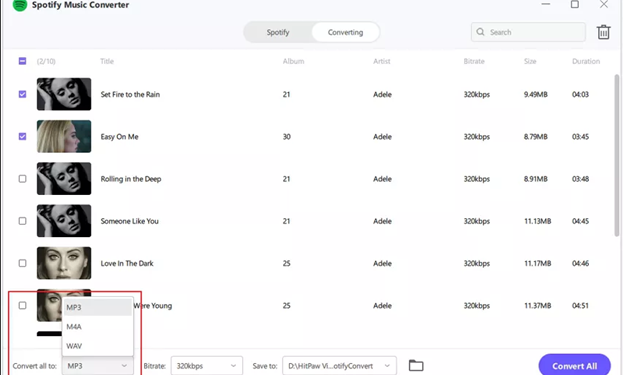Click the title 'Set Fire to the Rain'
This screenshot has width=623, height=375.
(x=130, y=95)
